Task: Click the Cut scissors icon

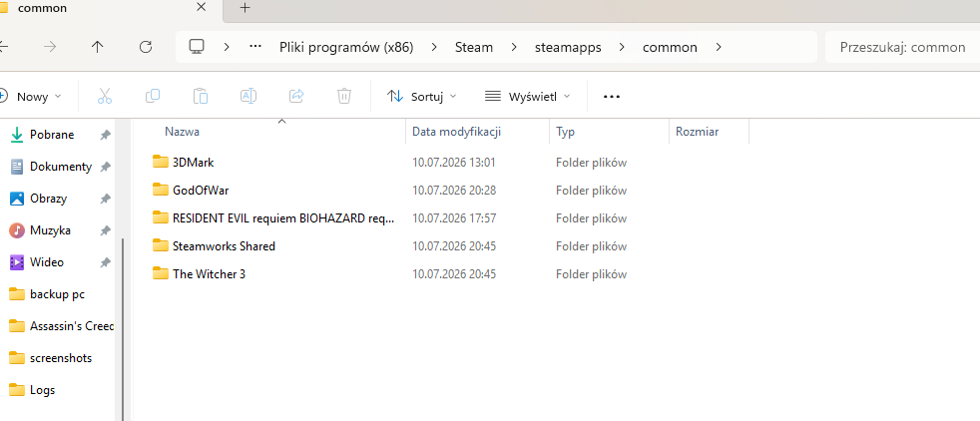Action: coord(105,96)
